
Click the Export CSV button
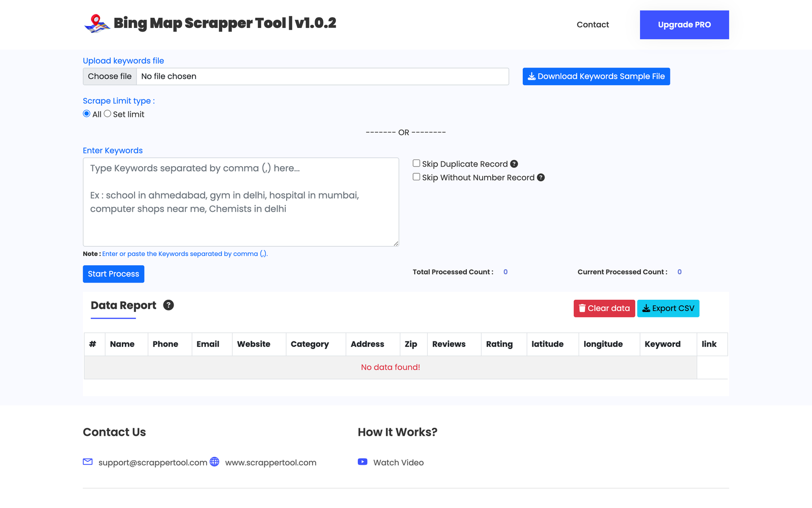668,308
